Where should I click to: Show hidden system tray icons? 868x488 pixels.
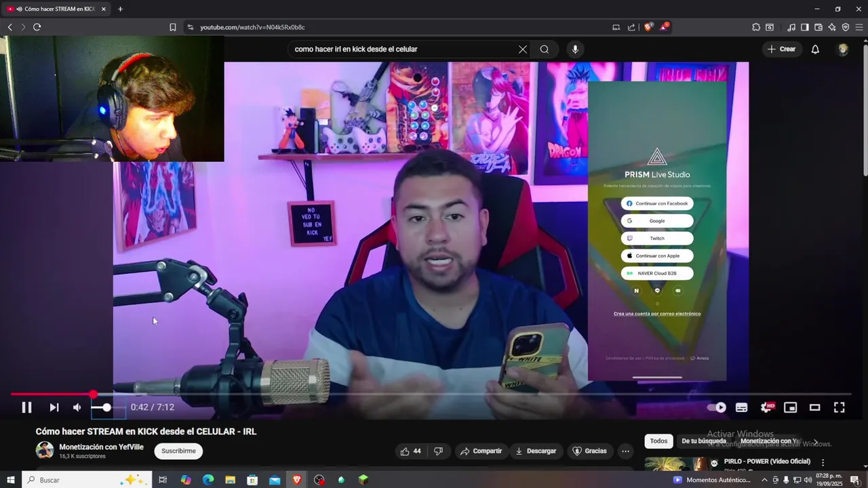pos(765,480)
